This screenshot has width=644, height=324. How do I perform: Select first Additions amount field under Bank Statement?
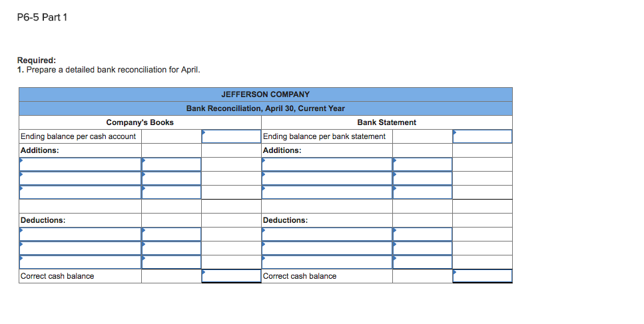(x=422, y=164)
